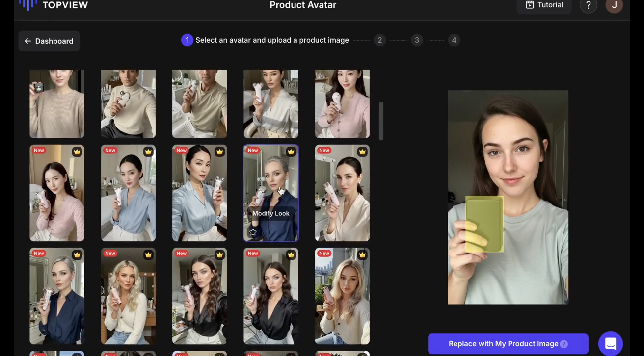The image size is (644, 356).
Task: Click New badge on pink knit sweater avatar
Action: (x=39, y=151)
